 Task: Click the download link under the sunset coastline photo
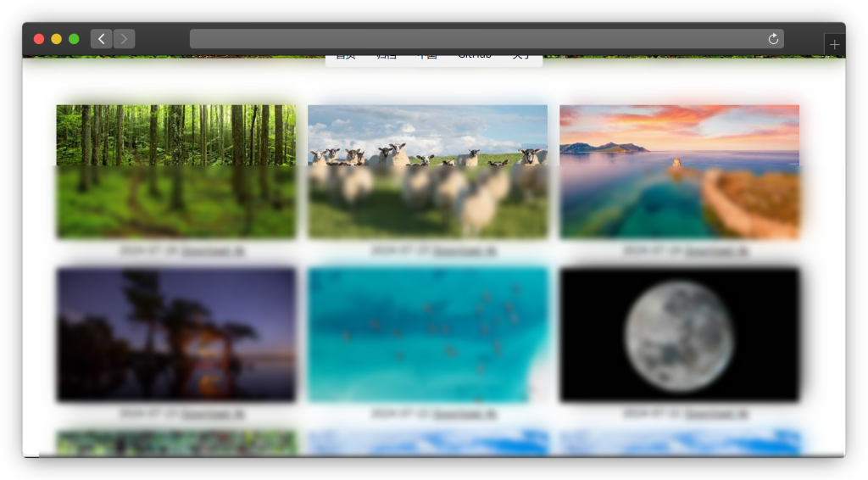[716, 251]
